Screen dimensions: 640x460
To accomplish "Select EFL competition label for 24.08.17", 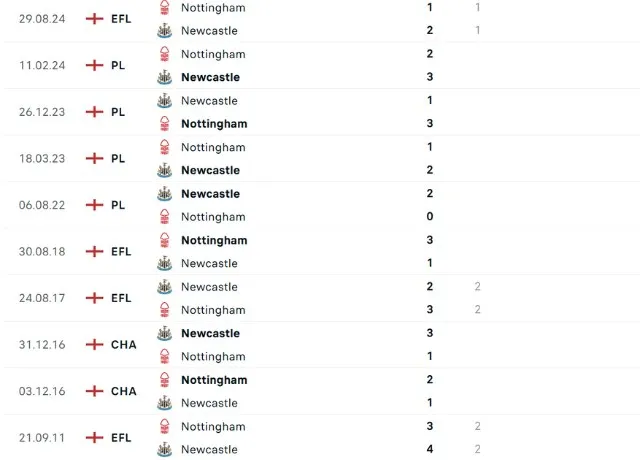I will (121, 298).
